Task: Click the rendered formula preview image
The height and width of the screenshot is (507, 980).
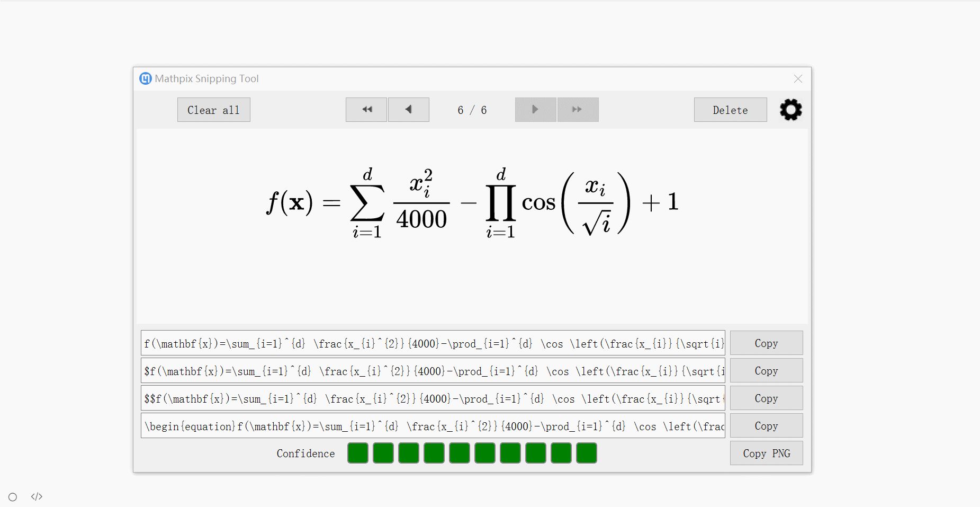Action: 472,203
